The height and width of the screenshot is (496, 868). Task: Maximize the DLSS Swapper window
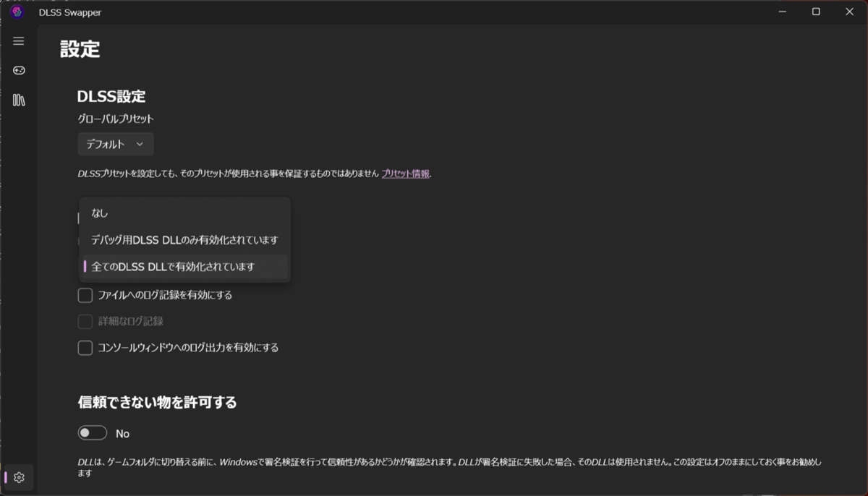tap(816, 12)
